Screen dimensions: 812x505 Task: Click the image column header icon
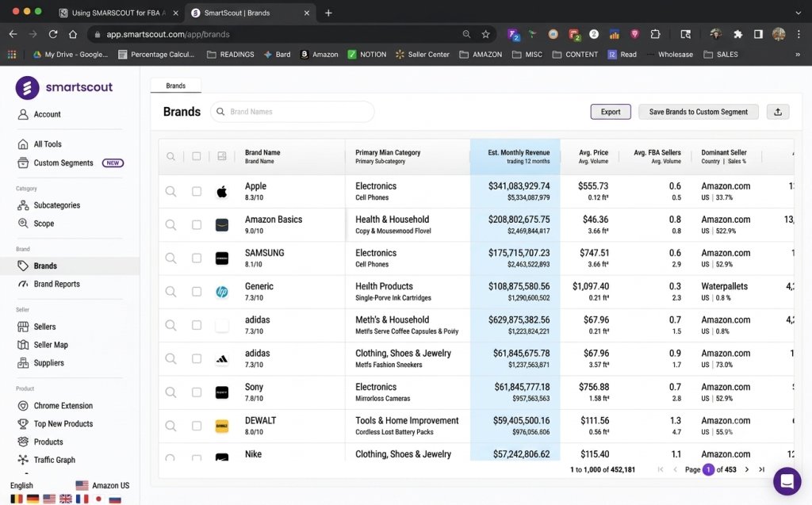point(222,156)
